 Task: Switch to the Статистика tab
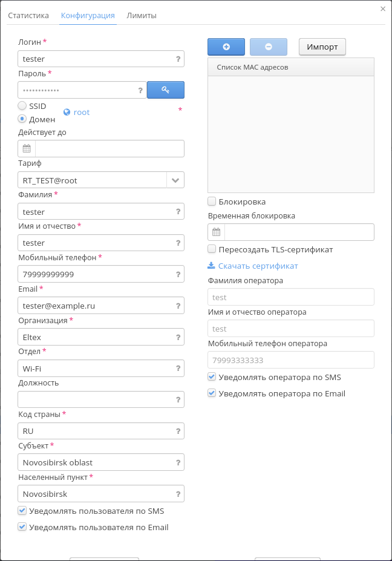pos(28,15)
